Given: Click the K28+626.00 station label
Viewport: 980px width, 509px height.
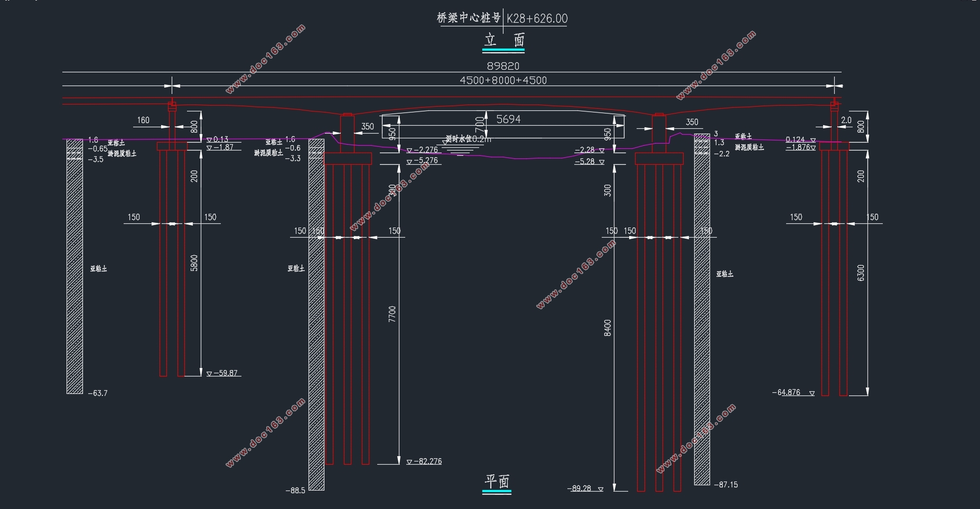Looking at the screenshot, I should [537, 18].
